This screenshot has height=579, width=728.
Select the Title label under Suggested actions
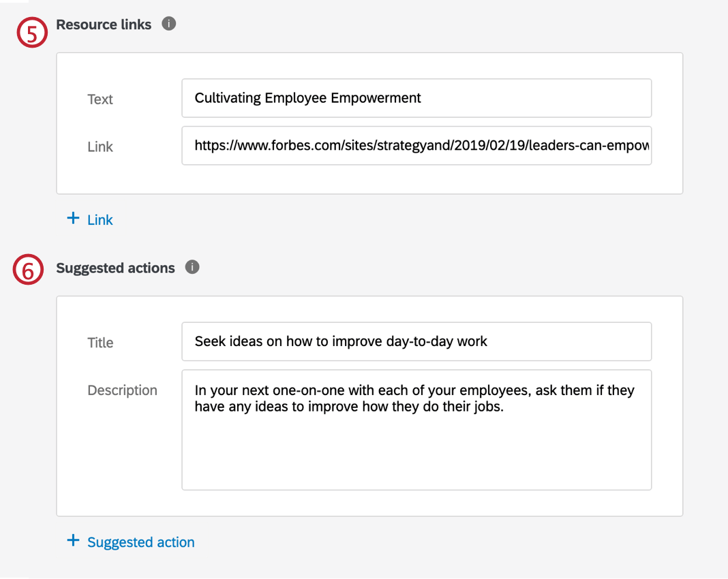click(100, 343)
